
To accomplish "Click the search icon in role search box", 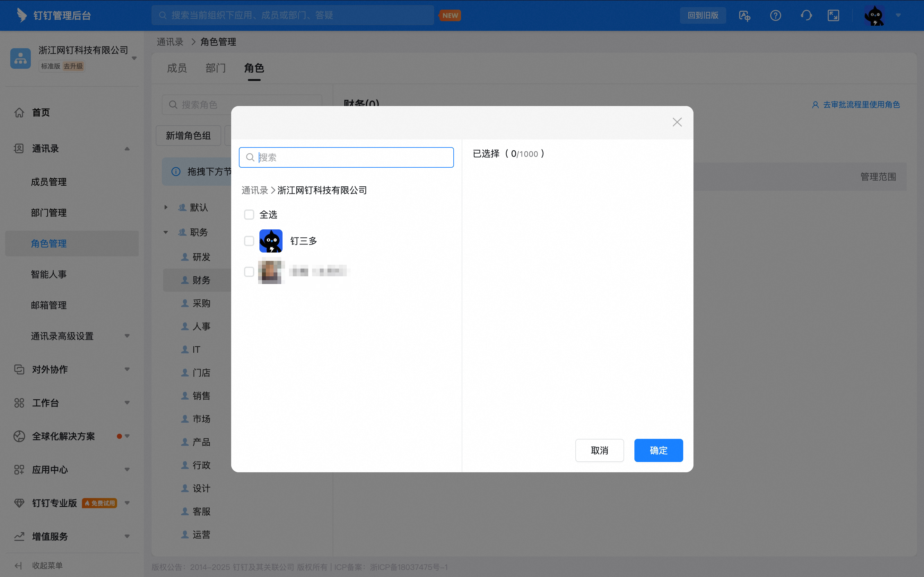I will (173, 104).
